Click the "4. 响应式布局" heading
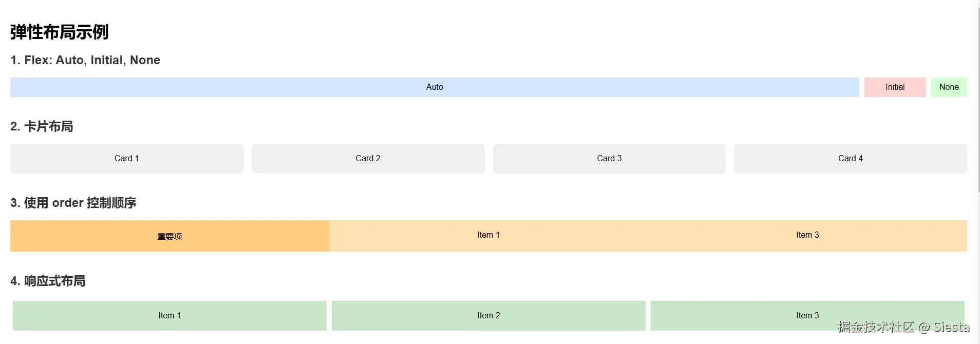 tap(48, 281)
